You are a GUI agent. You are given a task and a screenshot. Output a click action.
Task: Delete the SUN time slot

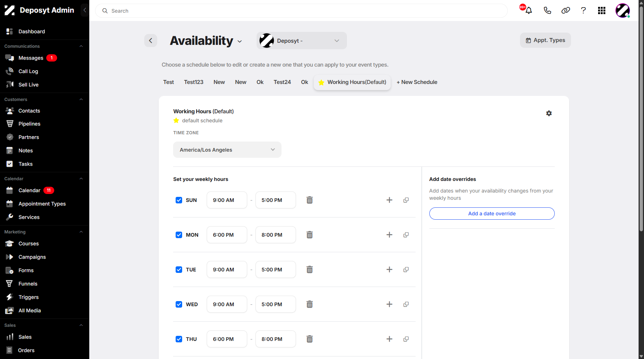pos(310,200)
